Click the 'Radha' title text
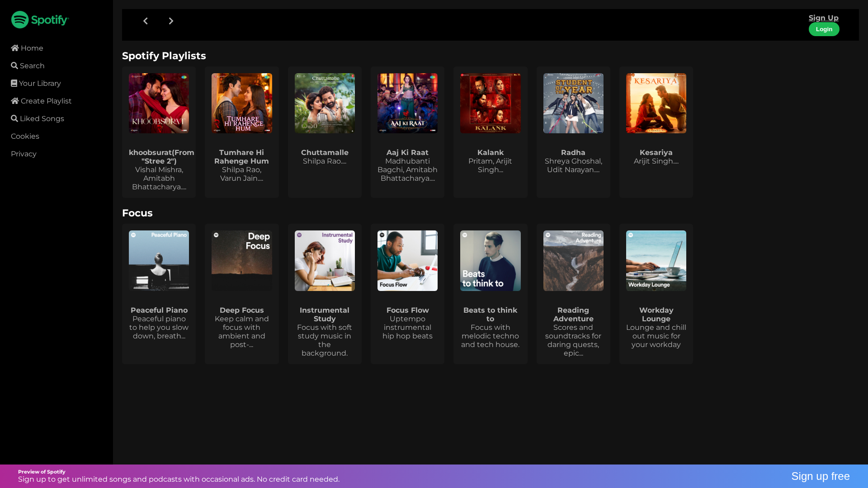The height and width of the screenshot is (488, 868). point(573,153)
